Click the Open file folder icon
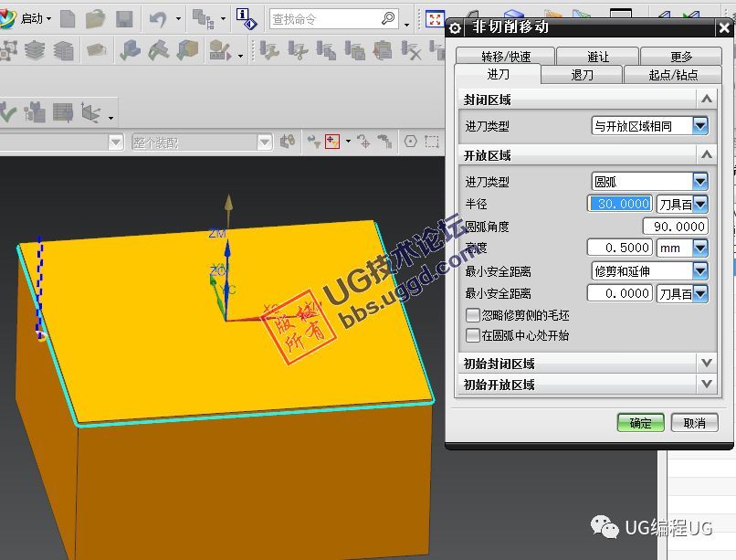The width and height of the screenshot is (736, 560). pyautogui.click(x=96, y=16)
